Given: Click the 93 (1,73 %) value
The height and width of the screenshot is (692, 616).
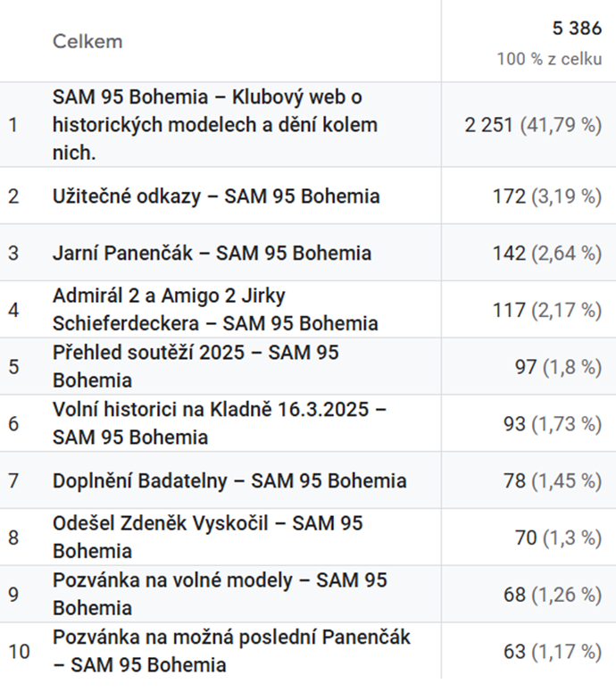Looking at the screenshot, I should point(553,423).
